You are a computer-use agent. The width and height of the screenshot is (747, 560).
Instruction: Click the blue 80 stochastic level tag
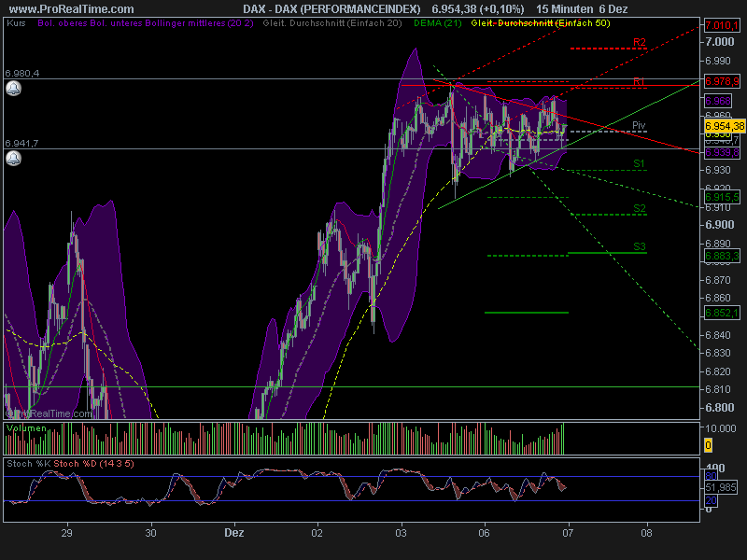pyautogui.click(x=712, y=476)
